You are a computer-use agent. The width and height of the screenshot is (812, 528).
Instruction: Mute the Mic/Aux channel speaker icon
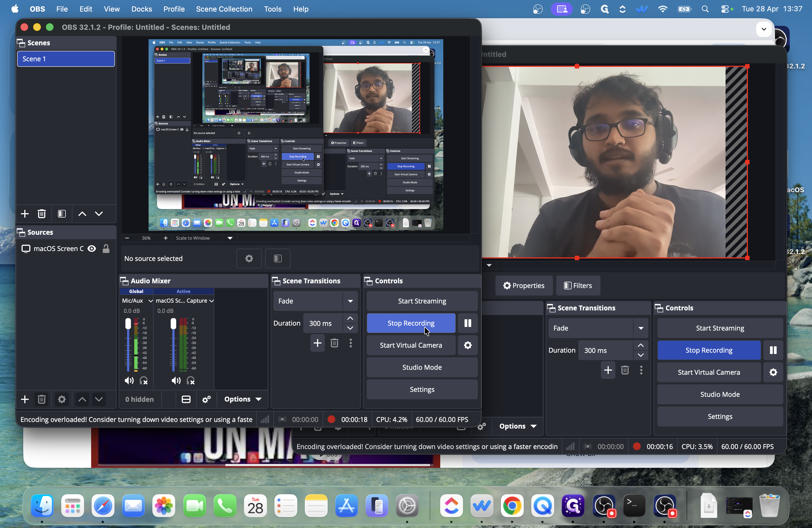(x=129, y=381)
